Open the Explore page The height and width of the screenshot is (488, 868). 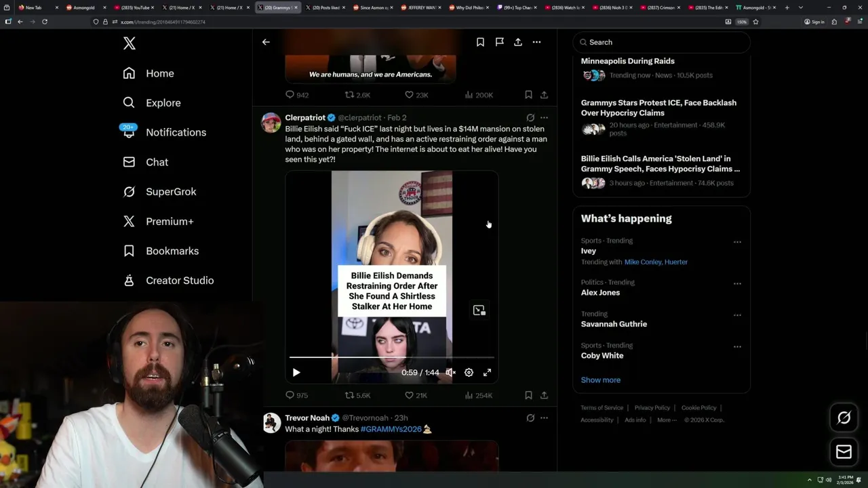[152, 103]
